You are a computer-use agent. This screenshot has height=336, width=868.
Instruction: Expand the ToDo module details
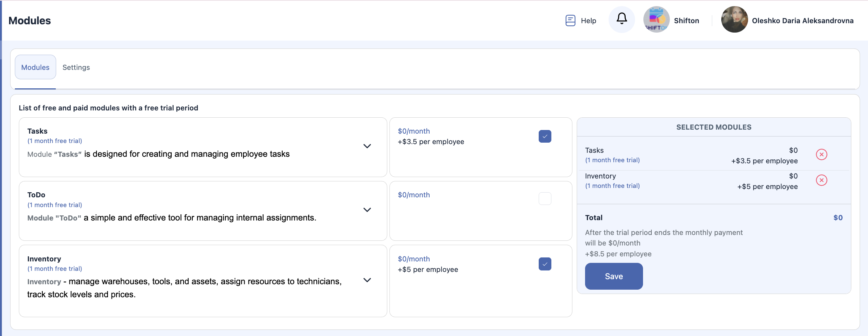point(367,210)
